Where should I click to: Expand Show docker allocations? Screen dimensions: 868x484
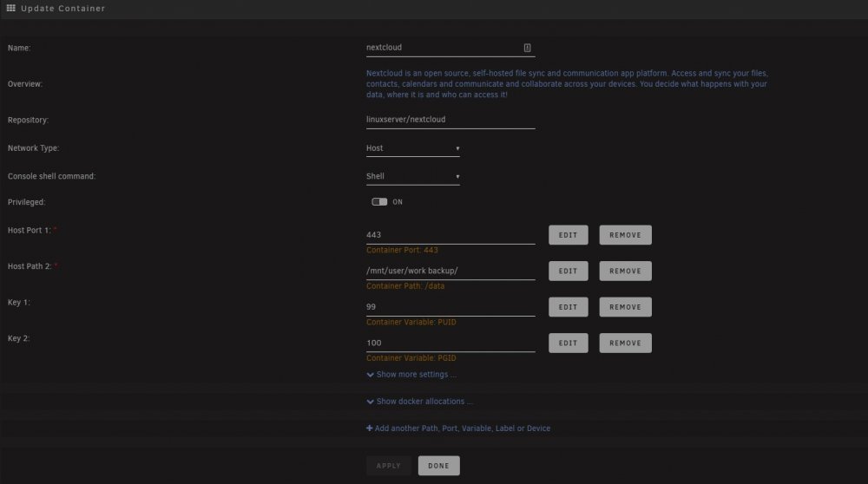pos(419,402)
